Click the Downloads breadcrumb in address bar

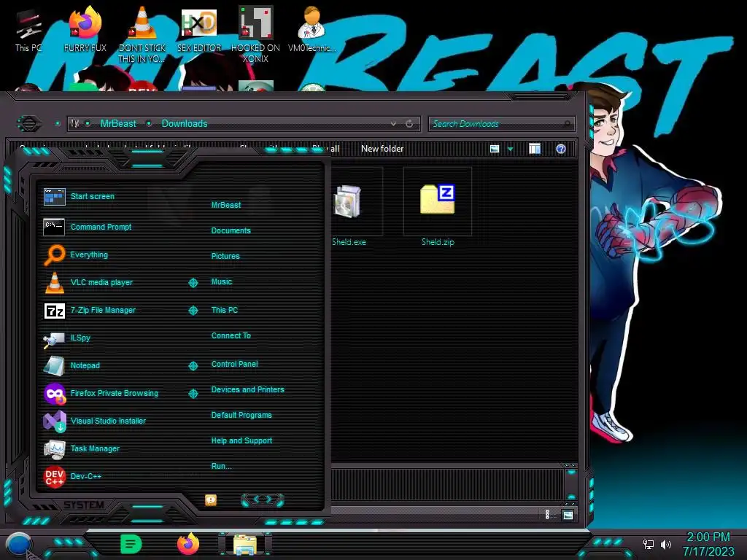pos(185,124)
